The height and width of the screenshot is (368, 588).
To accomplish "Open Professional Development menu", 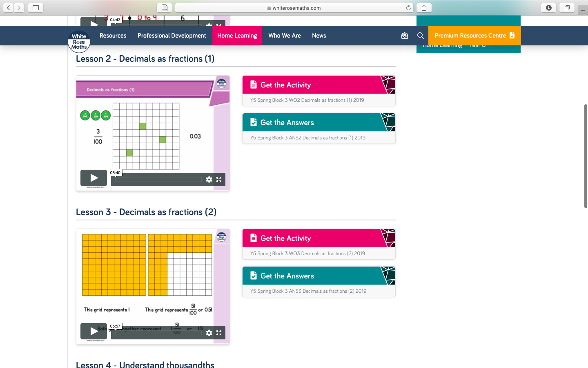I will 171,36.
